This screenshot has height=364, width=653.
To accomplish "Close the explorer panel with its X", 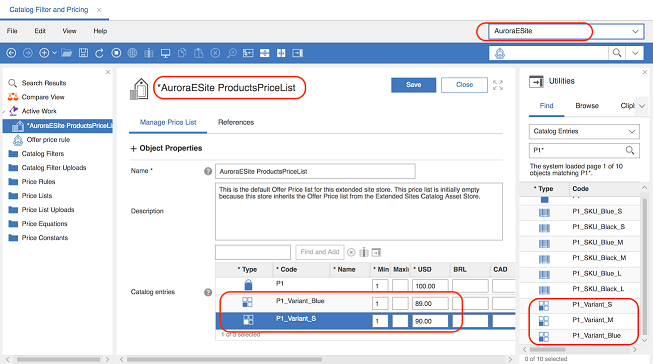I will tap(108, 72).
